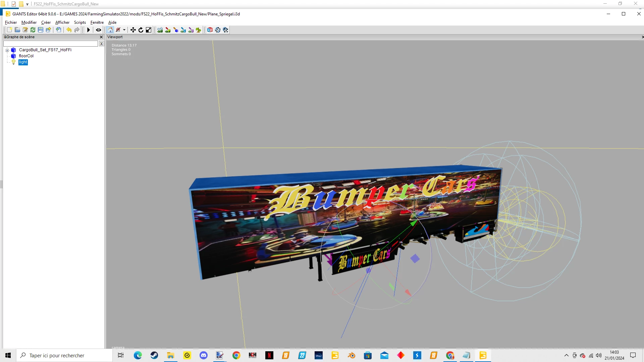Select the floorCol node
644x362 pixels.
click(x=26, y=56)
